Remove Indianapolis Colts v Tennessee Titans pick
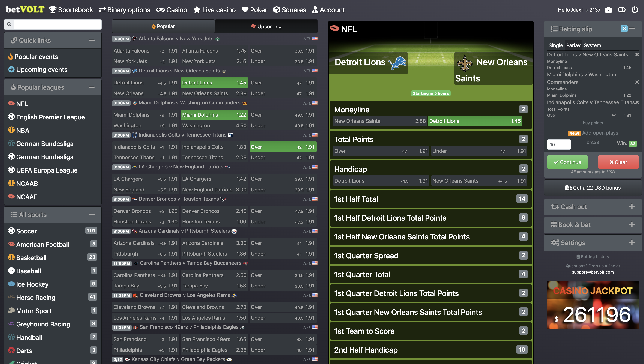Screen dimensions: 644x364 coord(637,102)
